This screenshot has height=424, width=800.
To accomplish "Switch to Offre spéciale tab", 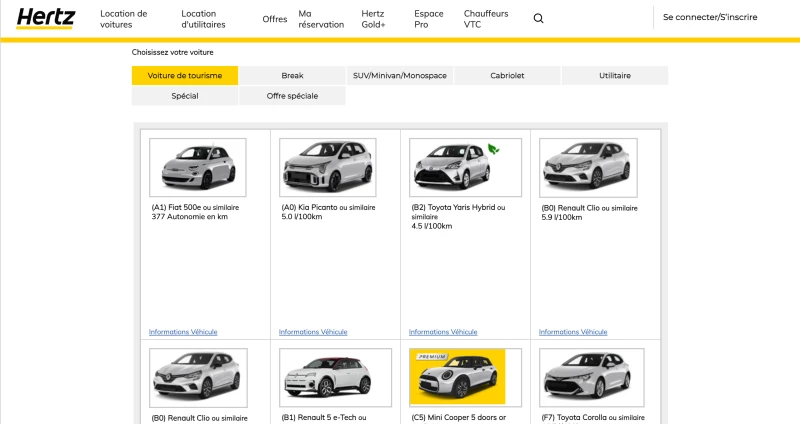I will tap(292, 96).
